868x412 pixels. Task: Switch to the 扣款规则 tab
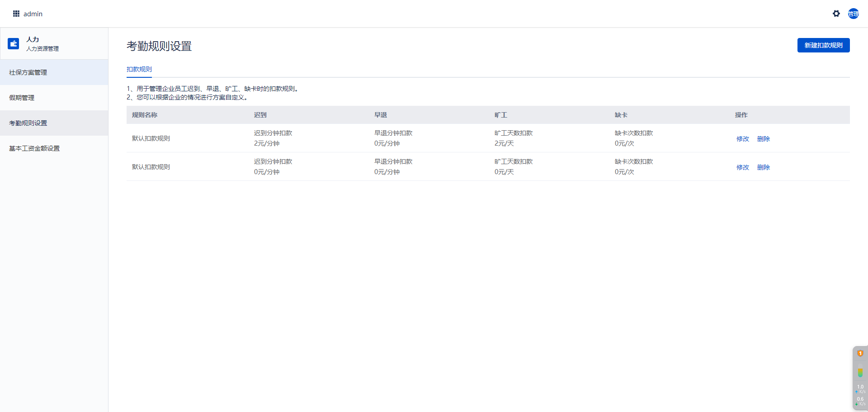click(139, 69)
